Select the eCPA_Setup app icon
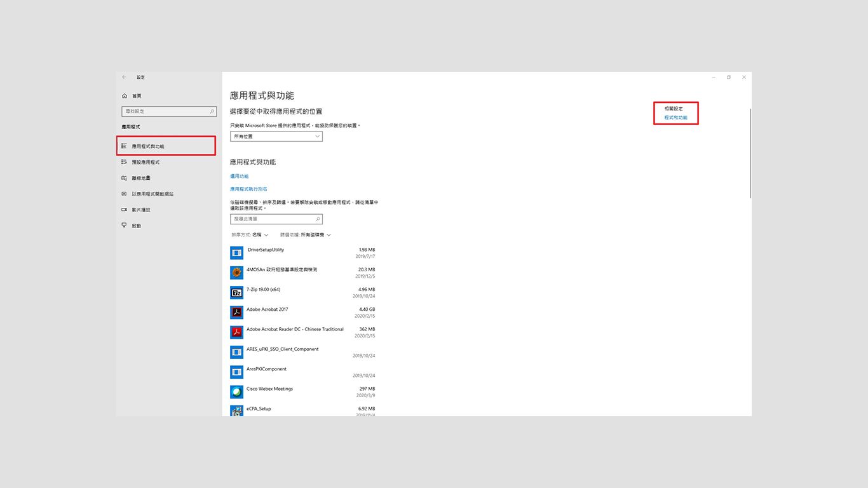 click(x=236, y=411)
